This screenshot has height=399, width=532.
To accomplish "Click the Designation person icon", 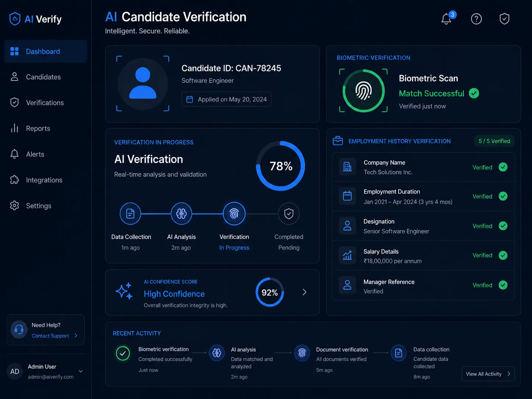I will (x=347, y=226).
